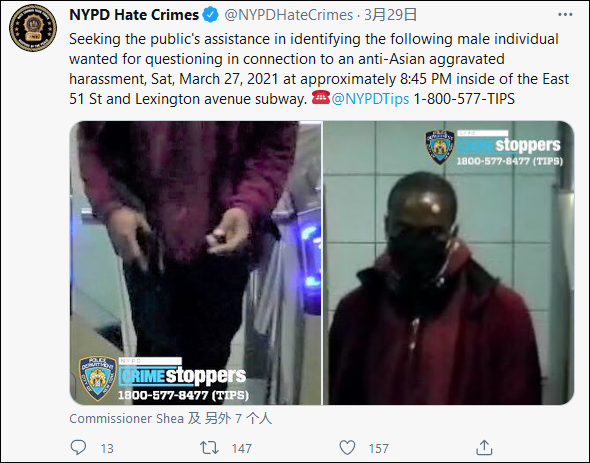Image resolution: width=590 pixels, height=463 pixels.
Task: Open the share upload icon
Action: [484, 448]
